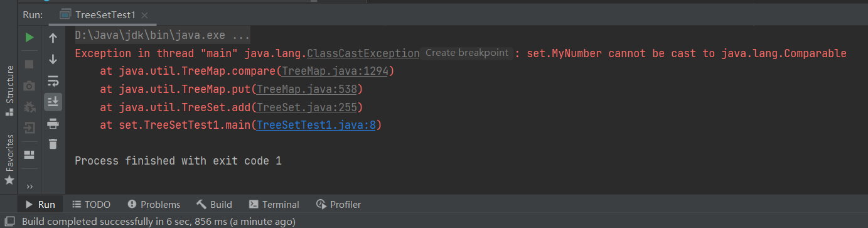Screen dimensions: 868x228
Task: Click the Dump Threads camera icon
Action: click(29, 86)
